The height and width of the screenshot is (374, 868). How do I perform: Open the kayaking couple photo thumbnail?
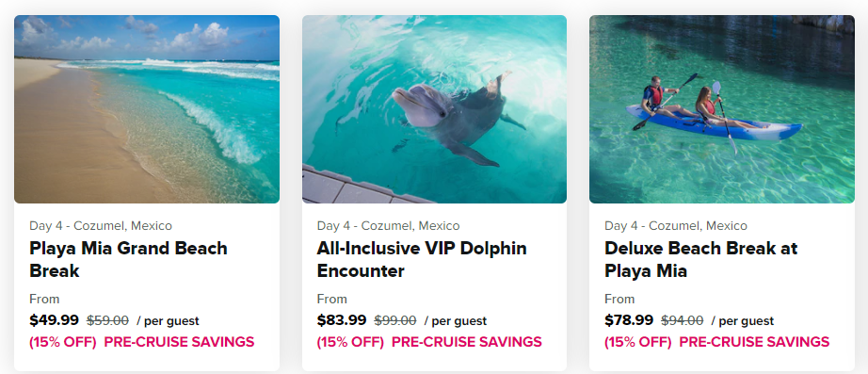pyautogui.click(x=722, y=109)
